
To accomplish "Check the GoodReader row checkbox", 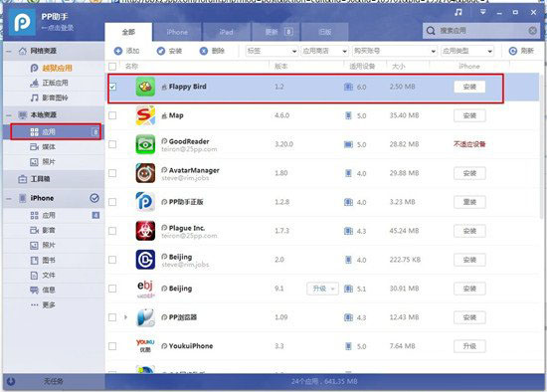I will 112,144.
